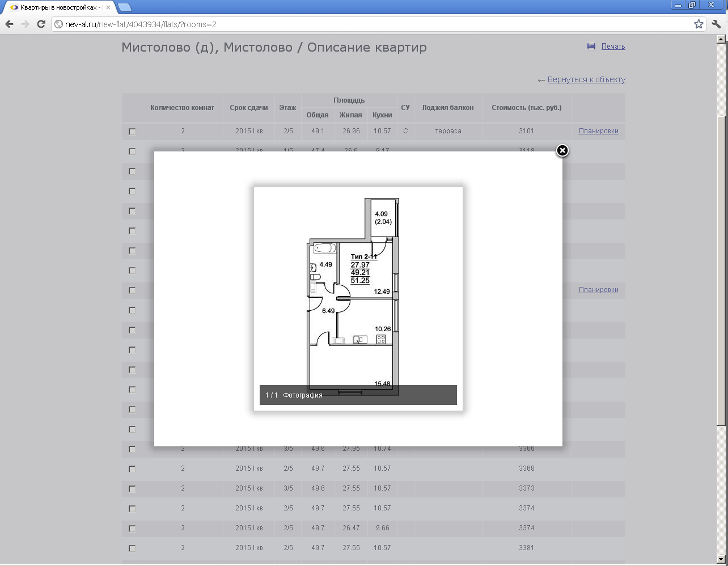Open a new browser tab
Screen dimensions: 728x566
point(125,7)
